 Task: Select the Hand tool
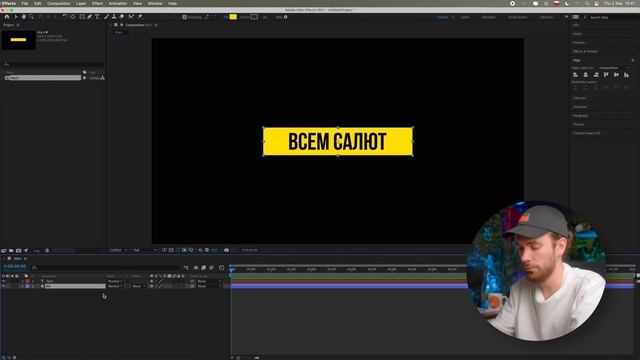[24, 17]
